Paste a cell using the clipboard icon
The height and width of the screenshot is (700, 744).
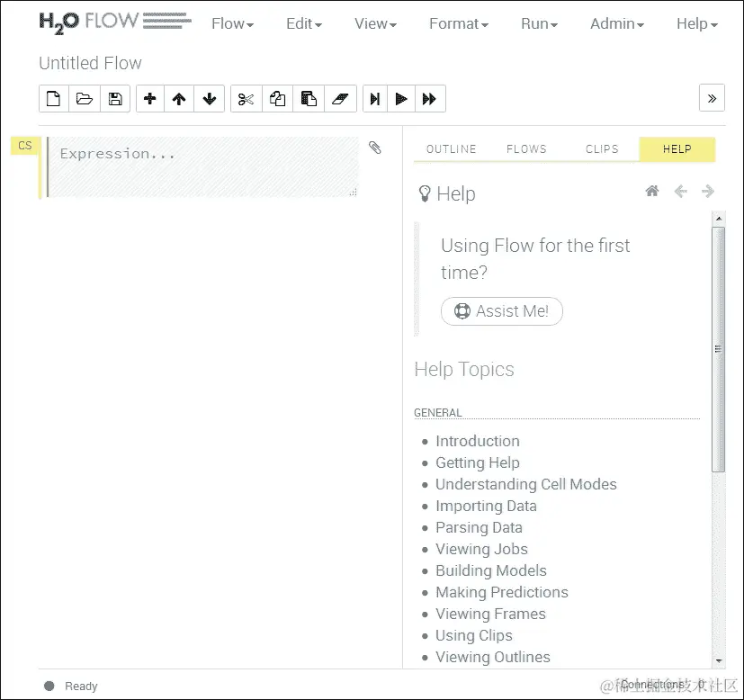point(309,99)
